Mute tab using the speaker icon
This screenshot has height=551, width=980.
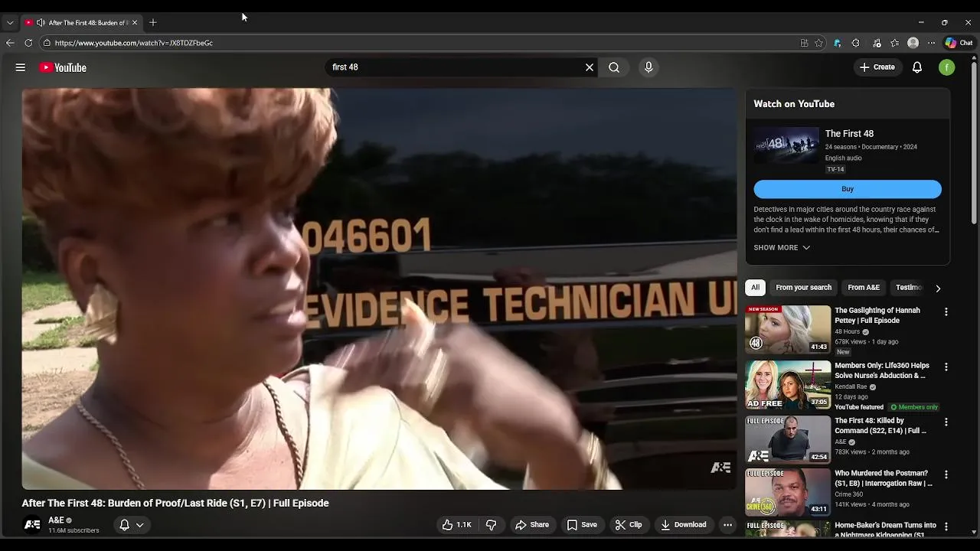(x=41, y=22)
